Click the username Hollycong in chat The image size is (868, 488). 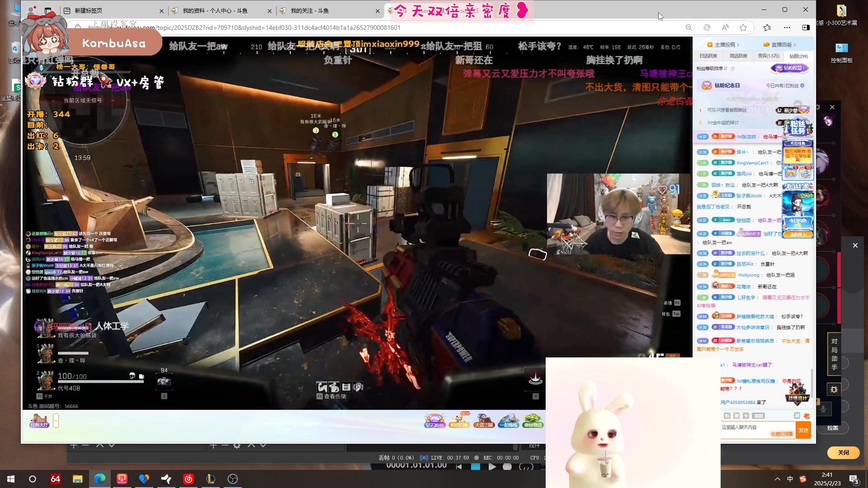pos(749,275)
